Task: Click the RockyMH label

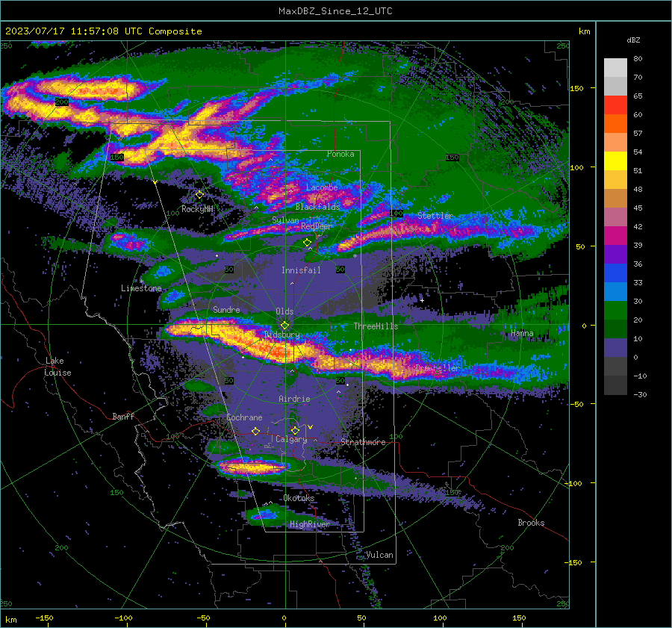Action: pos(197,209)
